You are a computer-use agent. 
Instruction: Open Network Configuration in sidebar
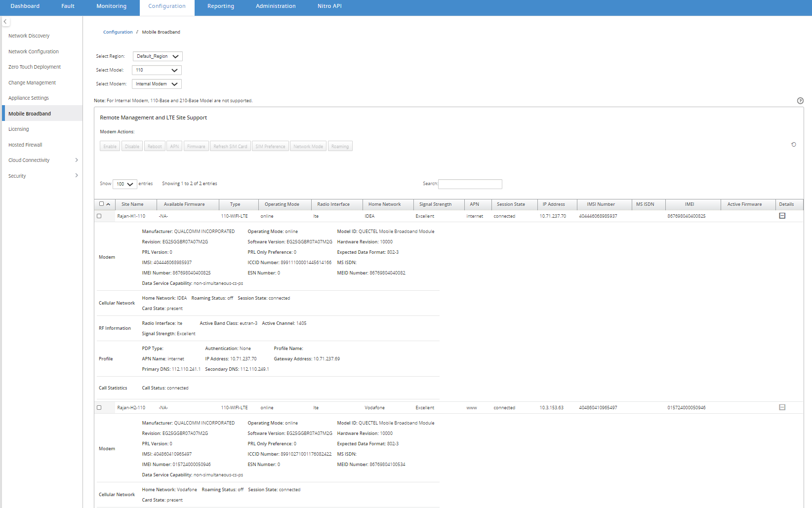(34, 51)
